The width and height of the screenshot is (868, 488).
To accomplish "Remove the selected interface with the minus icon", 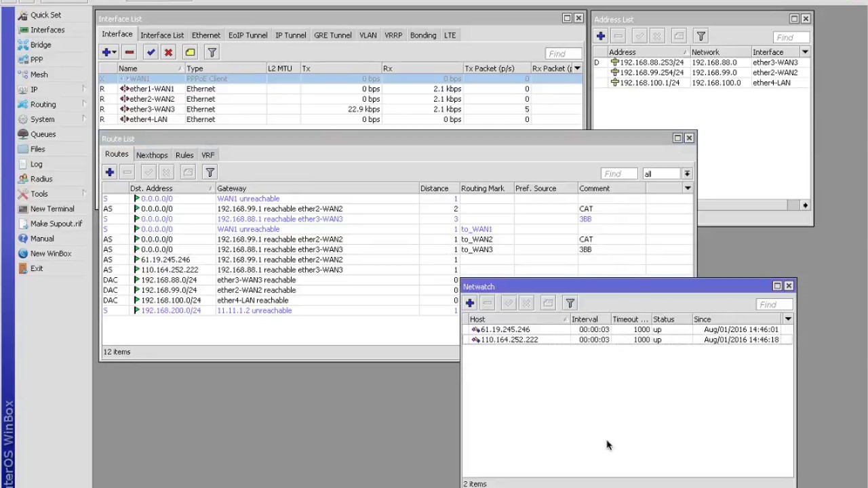I will tap(130, 52).
